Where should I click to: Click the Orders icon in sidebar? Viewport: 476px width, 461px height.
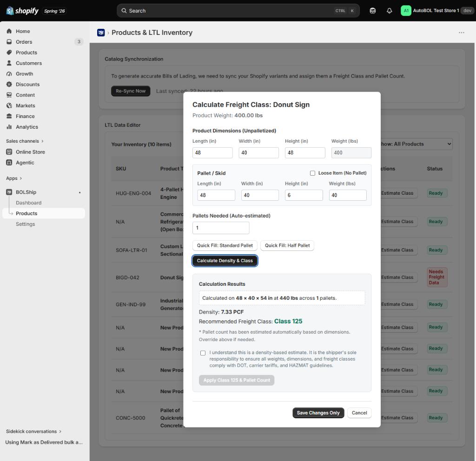pos(9,41)
